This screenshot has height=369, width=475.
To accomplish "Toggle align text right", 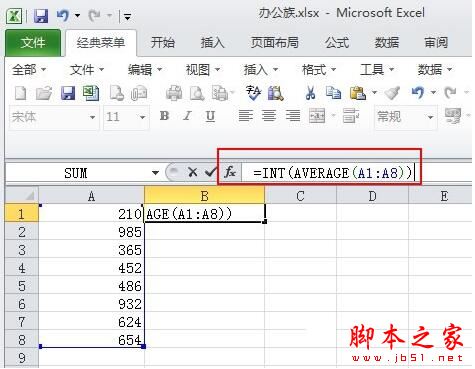I will tap(293, 116).
